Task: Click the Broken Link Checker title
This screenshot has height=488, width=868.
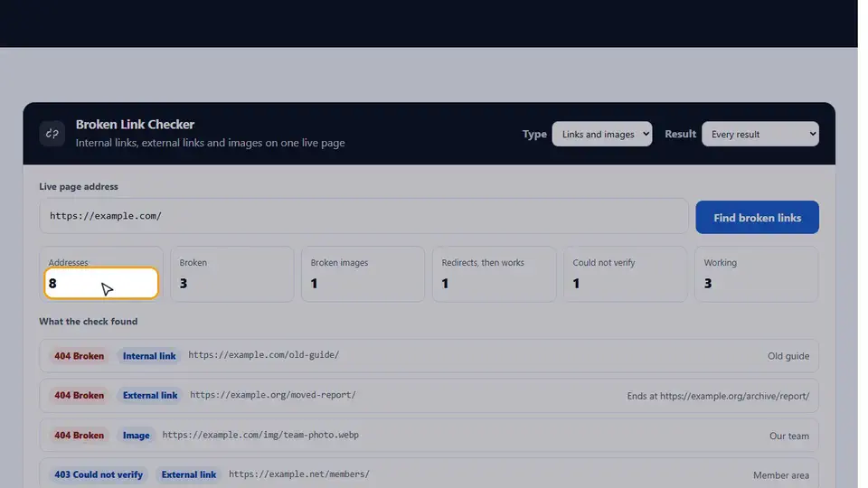Action: pos(135,125)
